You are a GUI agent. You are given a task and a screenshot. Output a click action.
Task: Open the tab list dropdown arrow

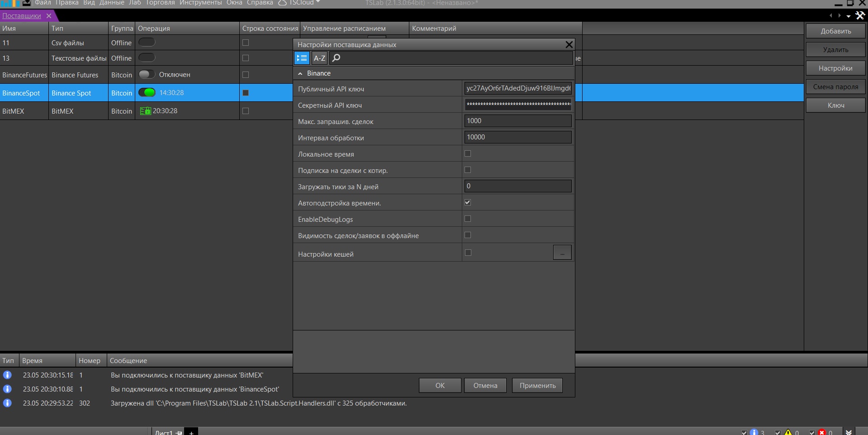coord(849,16)
